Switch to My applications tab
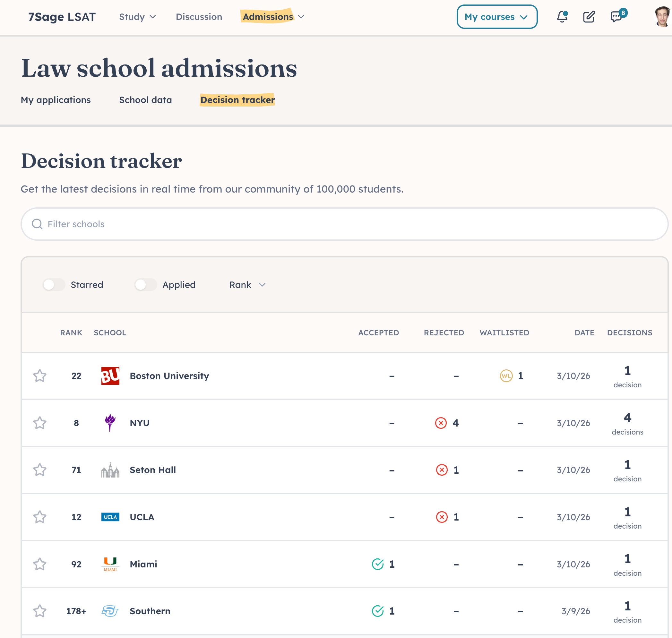672x638 pixels. [x=56, y=99]
